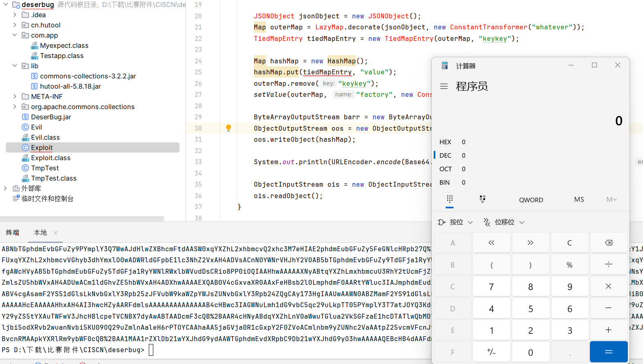Close the 本地 terminal tab
Screen dimensions: 643x364
56,233
